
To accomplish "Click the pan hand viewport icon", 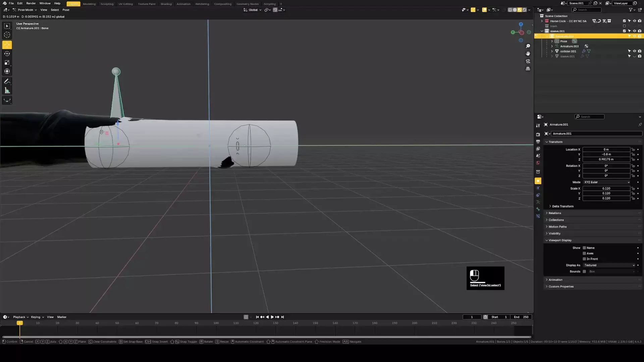I will [x=528, y=54].
